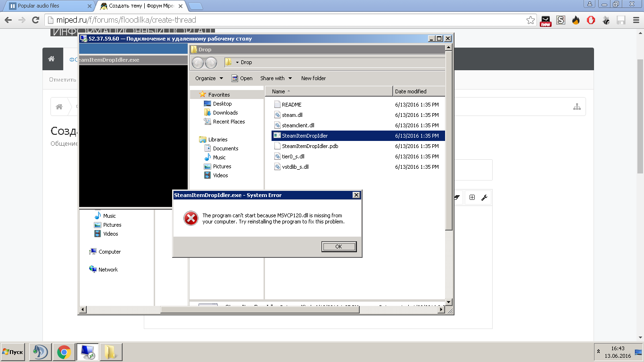Image resolution: width=644 pixels, height=362 pixels.
Task: Close the SteamItemDropIdler System Error dialog
Action: click(x=356, y=195)
